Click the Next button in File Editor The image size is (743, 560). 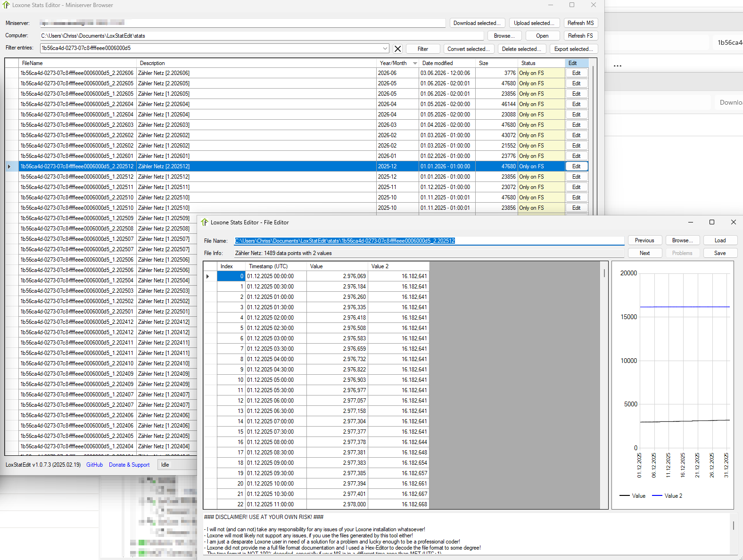coord(644,253)
